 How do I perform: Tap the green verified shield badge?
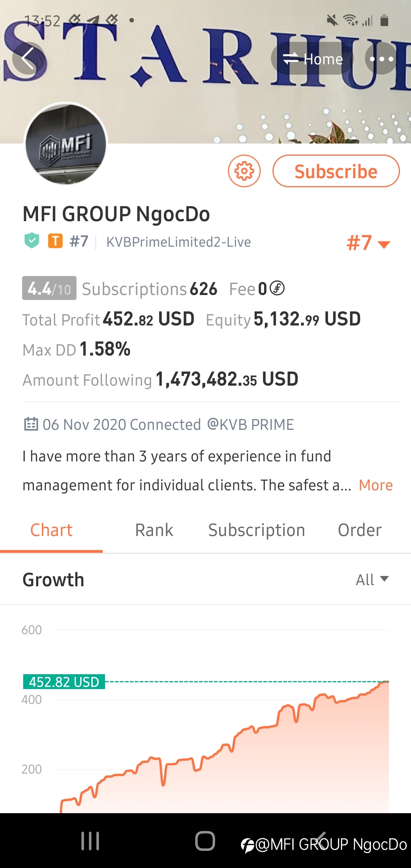32,241
